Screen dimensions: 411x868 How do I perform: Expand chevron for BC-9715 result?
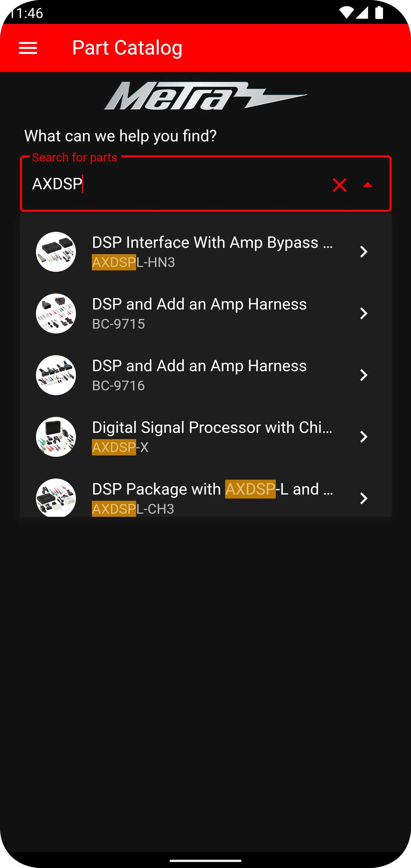[x=364, y=314]
